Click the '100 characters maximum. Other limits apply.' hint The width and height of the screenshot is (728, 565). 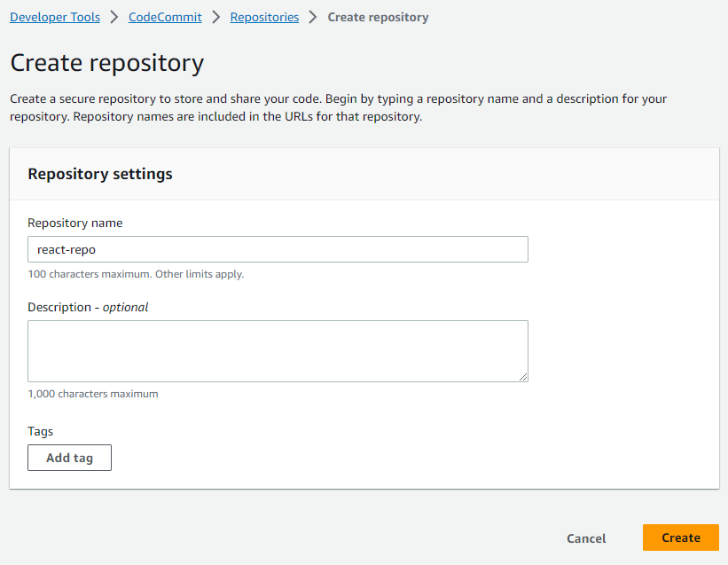coord(136,274)
